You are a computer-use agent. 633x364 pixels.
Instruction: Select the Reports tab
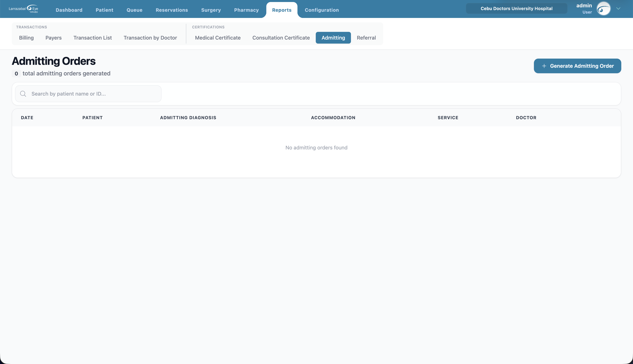[282, 10]
